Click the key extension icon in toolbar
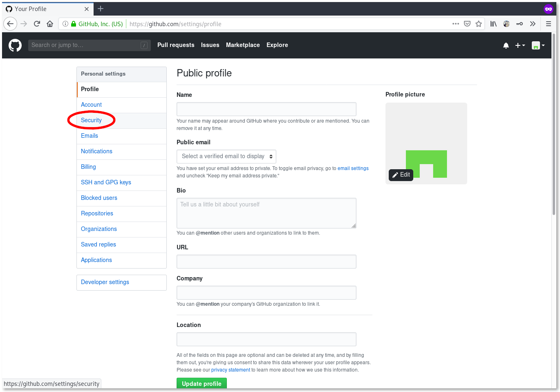Screen dimensions: 560x392 (520, 24)
